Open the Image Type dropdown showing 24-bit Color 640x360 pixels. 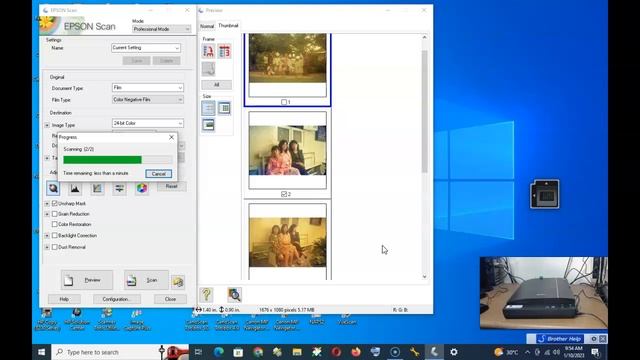[x=148, y=123]
